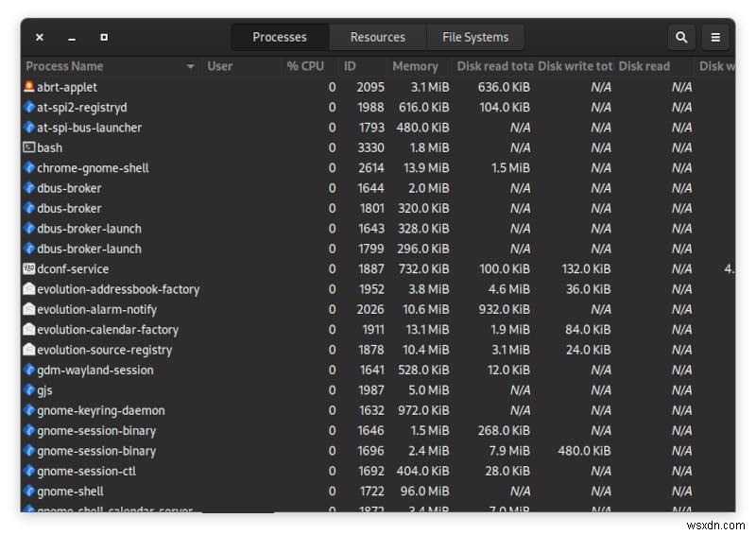Sort by Disk write total column header
This screenshot has height=535, width=756.
(x=575, y=66)
